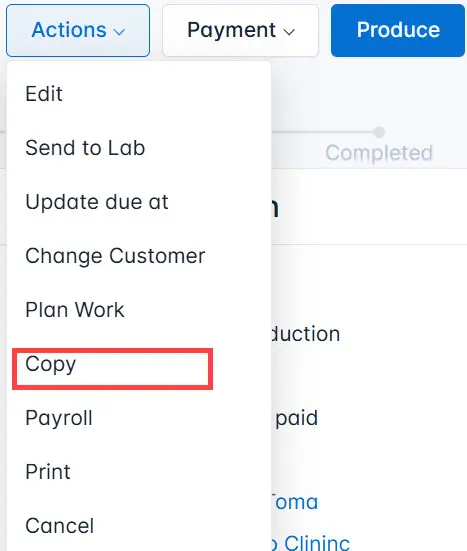Open the partially hidden Toma link
The height and width of the screenshot is (551, 467).
click(294, 502)
